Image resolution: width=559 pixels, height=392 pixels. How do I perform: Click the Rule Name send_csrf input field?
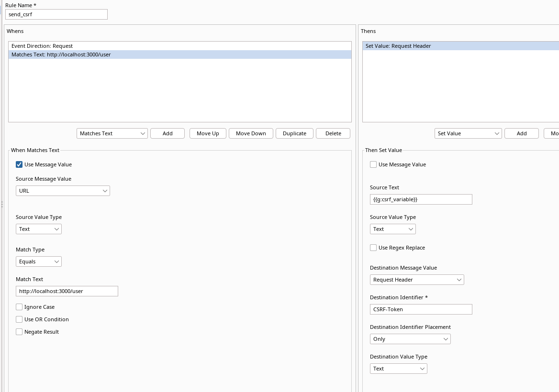click(x=56, y=14)
